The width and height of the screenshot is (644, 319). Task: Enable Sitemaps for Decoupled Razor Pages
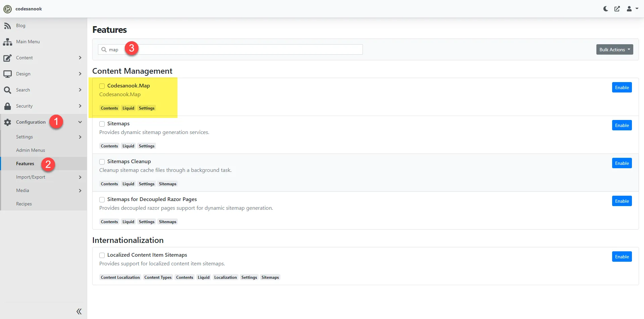(x=622, y=201)
